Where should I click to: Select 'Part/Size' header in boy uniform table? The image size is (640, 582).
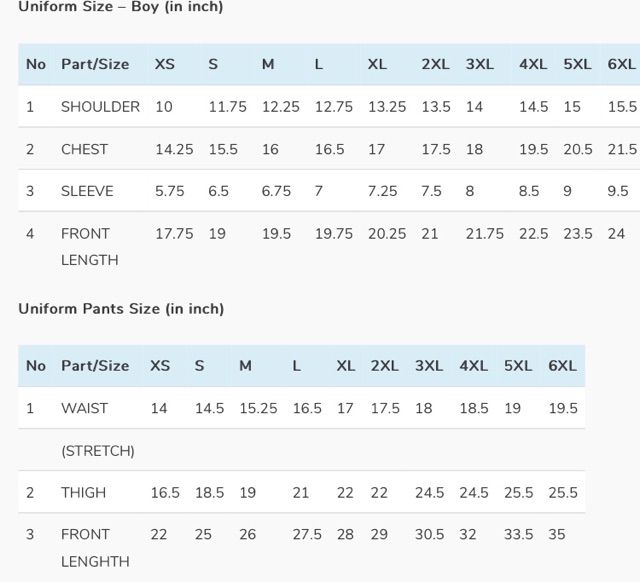[x=95, y=64]
